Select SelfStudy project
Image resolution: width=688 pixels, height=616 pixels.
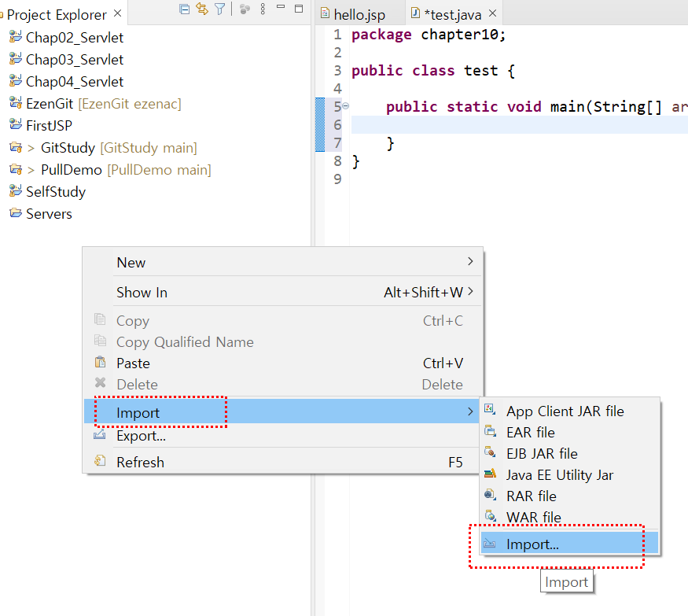(x=56, y=192)
